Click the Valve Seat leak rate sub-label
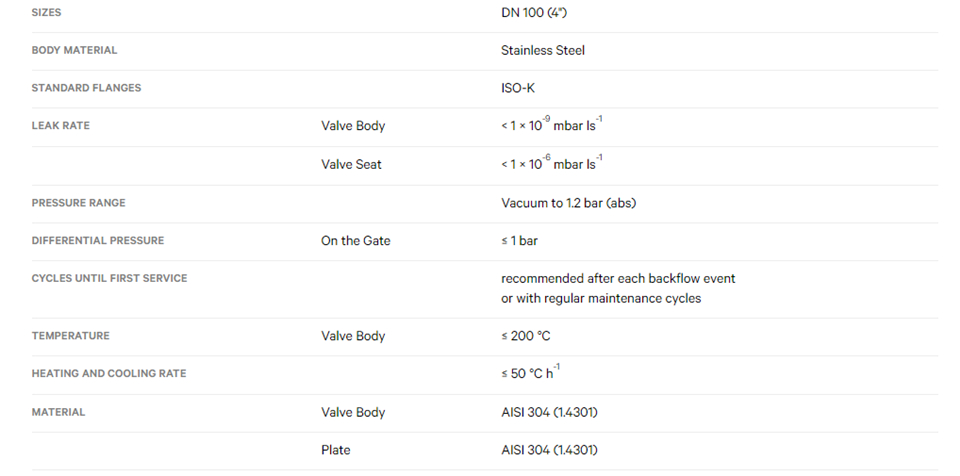 click(351, 164)
